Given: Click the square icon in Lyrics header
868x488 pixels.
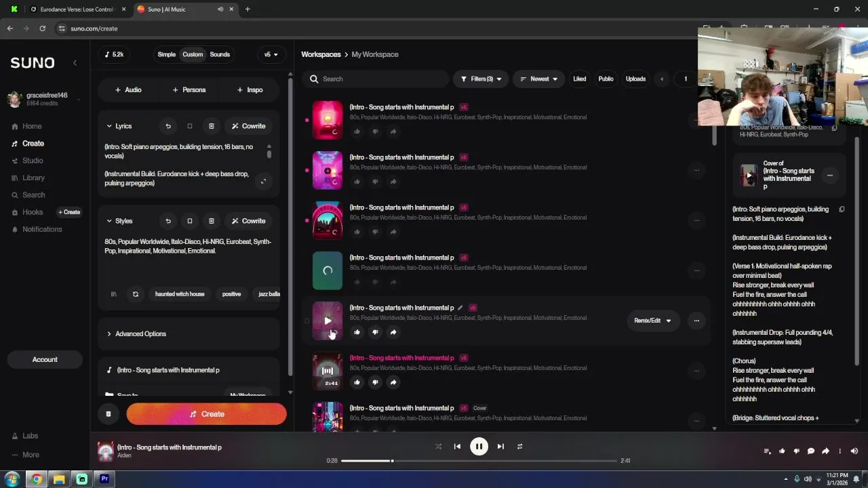Looking at the screenshot, I should pyautogui.click(x=190, y=126).
